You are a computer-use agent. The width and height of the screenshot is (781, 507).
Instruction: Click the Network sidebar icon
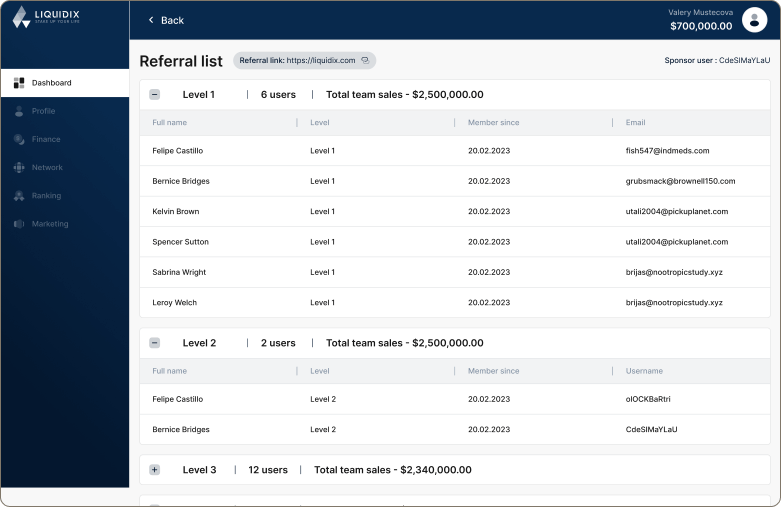(19, 168)
